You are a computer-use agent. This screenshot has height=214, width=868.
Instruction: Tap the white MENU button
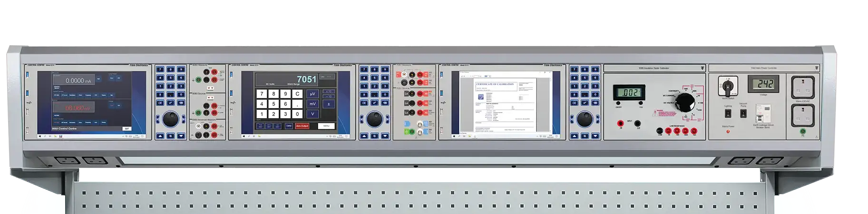click(x=325, y=126)
